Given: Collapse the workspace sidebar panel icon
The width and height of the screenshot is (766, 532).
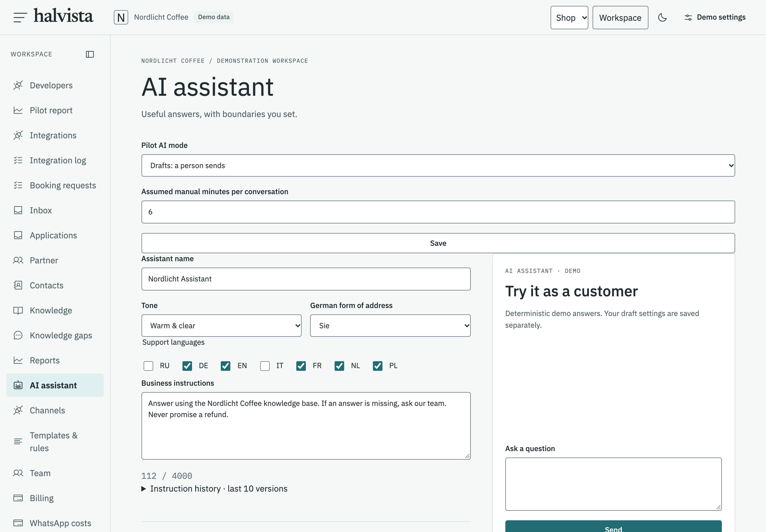Looking at the screenshot, I should coord(90,54).
